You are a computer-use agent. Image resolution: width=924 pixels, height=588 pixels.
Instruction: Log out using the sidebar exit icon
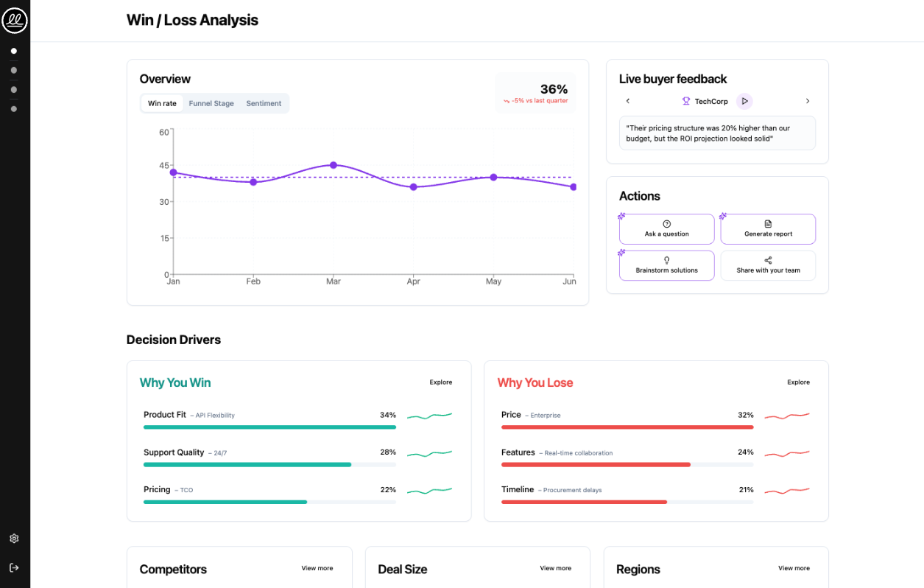pos(14,567)
